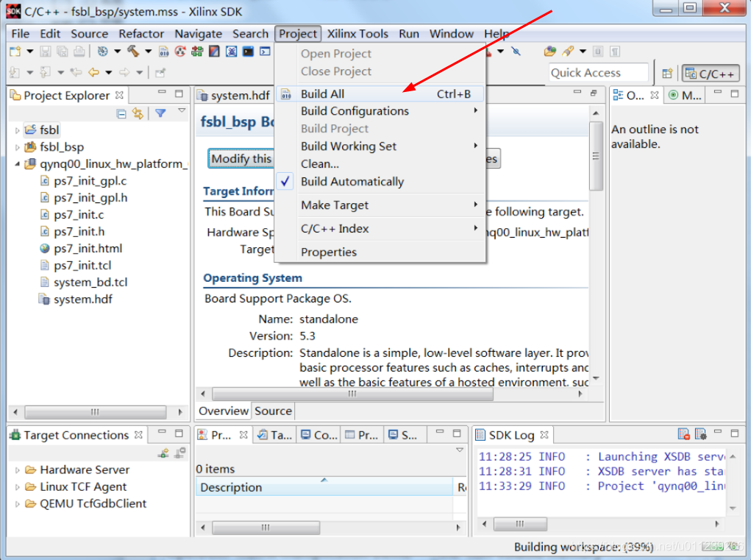Open the Navigate menu
This screenshot has height=560, width=751.
(199, 34)
